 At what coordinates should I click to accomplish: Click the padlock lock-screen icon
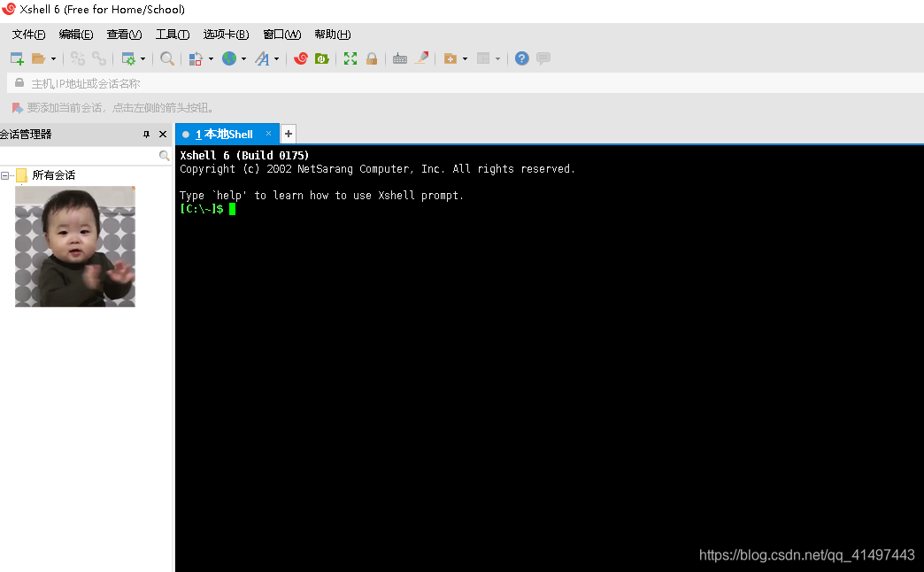(372, 58)
